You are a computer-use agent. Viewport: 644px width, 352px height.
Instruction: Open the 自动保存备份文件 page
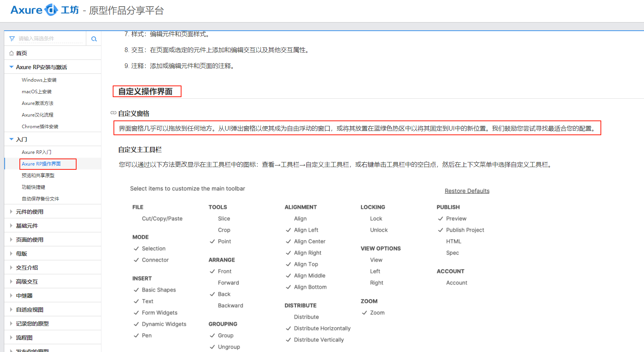(40, 199)
